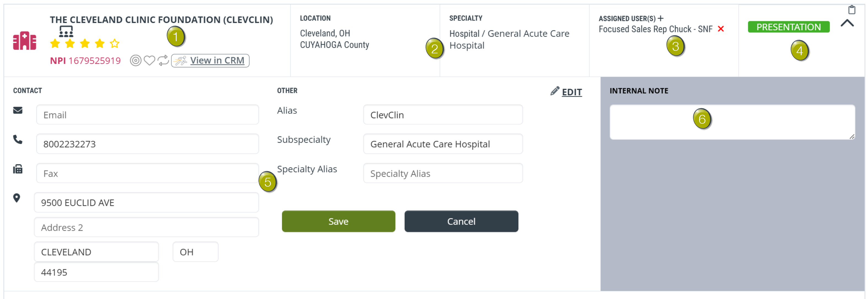This screenshot has width=868, height=299.
Task: Click the group presentation icon under clinic name
Action: (x=66, y=32)
